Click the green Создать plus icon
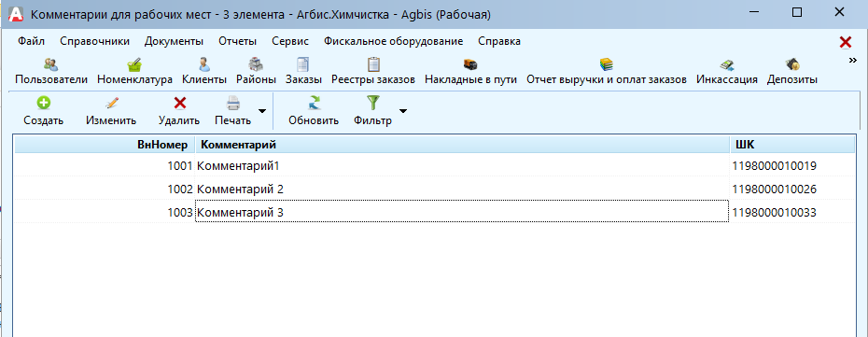This screenshot has height=337, width=868. (43, 103)
